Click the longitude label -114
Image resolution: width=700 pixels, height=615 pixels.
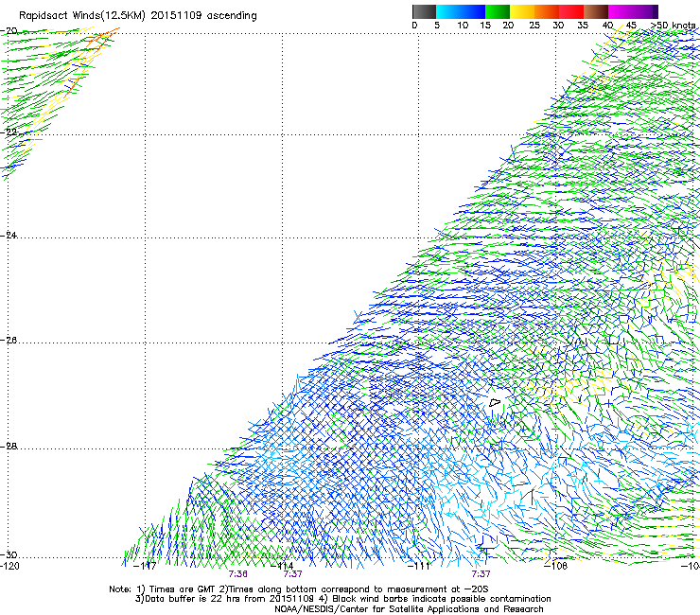click(282, 566)
